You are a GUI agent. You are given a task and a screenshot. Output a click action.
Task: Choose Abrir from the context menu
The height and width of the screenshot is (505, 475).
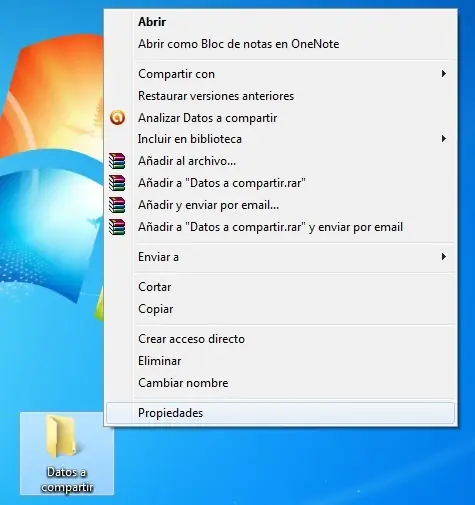(x=281, y=22)
